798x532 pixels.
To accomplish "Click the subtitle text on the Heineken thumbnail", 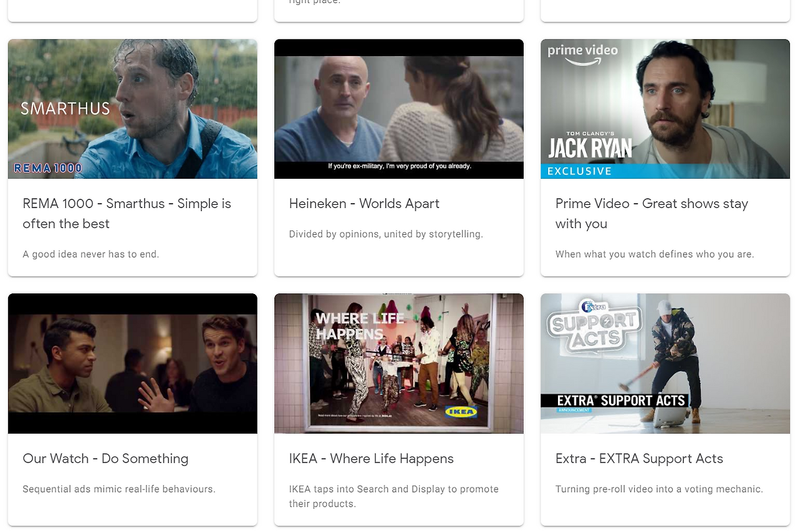I will point(399,166).
